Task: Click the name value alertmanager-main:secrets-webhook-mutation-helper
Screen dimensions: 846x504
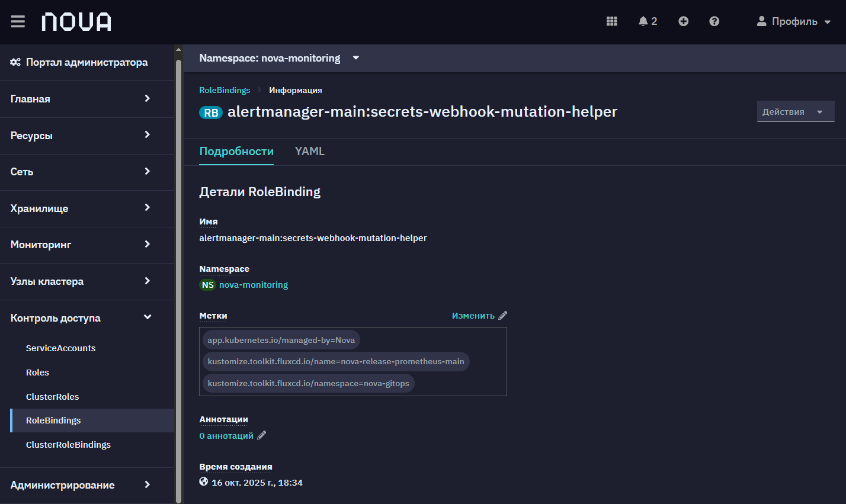Action: [313, 238]
